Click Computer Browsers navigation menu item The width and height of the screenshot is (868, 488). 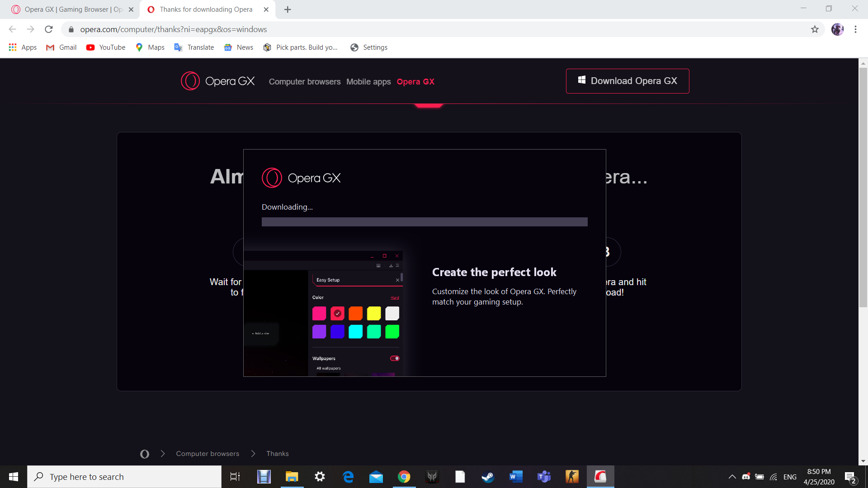(305, 82)
